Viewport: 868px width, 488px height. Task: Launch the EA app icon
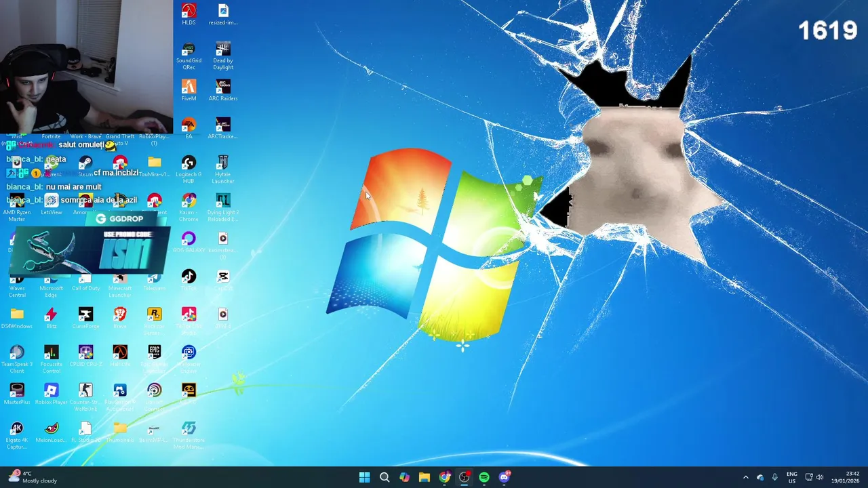tap(189, 128)
